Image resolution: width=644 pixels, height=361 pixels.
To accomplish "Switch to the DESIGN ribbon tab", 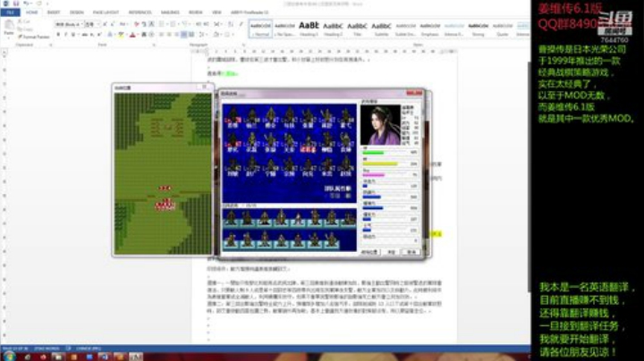I will coord(76,13).
